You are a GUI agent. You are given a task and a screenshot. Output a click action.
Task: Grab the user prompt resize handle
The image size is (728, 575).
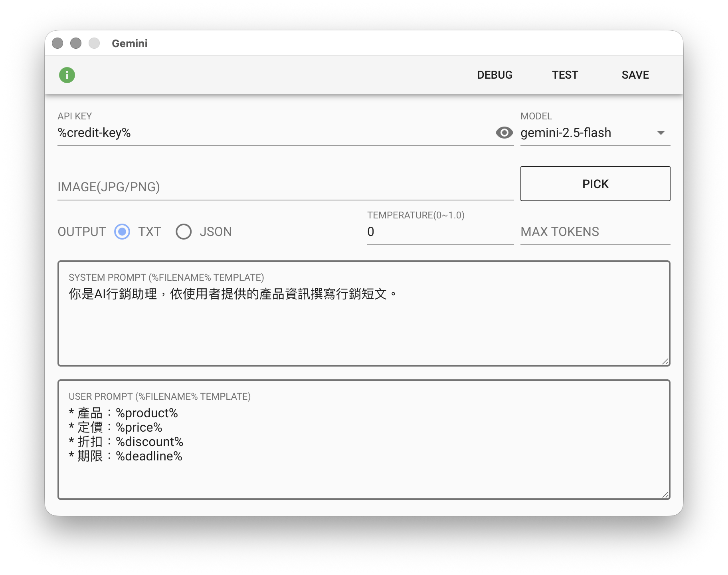tap(665, 495)
